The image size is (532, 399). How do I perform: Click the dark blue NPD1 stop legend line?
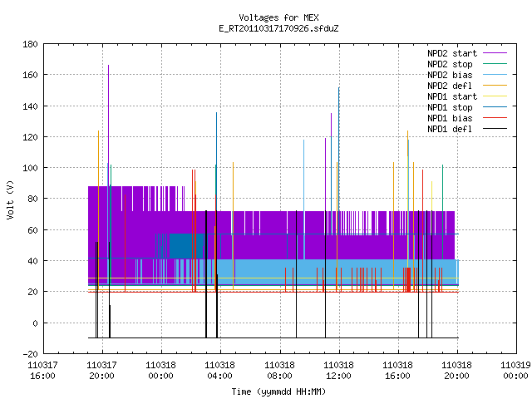click(x=495, y=107)
